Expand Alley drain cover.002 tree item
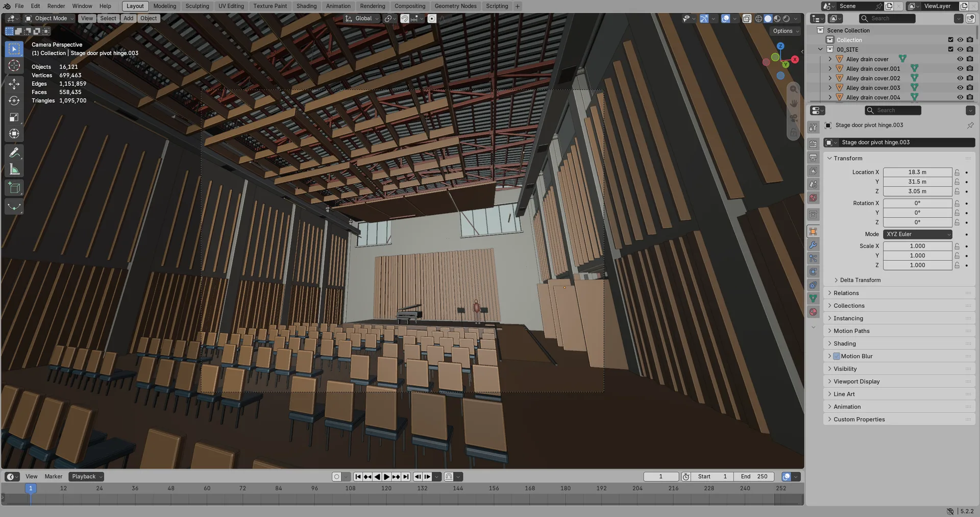This screenshot has height=517, width=980. point(830,78)
